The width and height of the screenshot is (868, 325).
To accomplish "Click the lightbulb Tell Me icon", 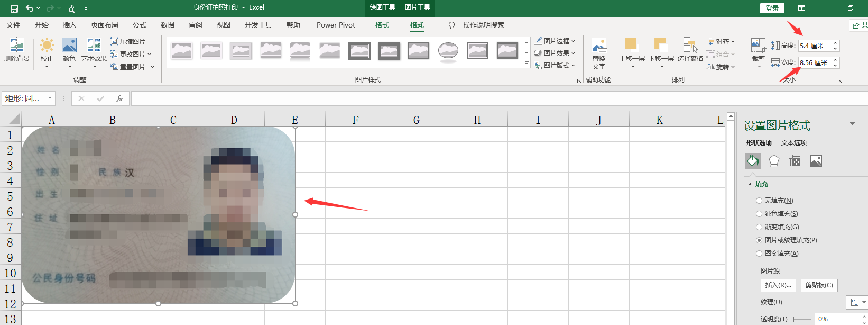I will [x=451, y=25].
